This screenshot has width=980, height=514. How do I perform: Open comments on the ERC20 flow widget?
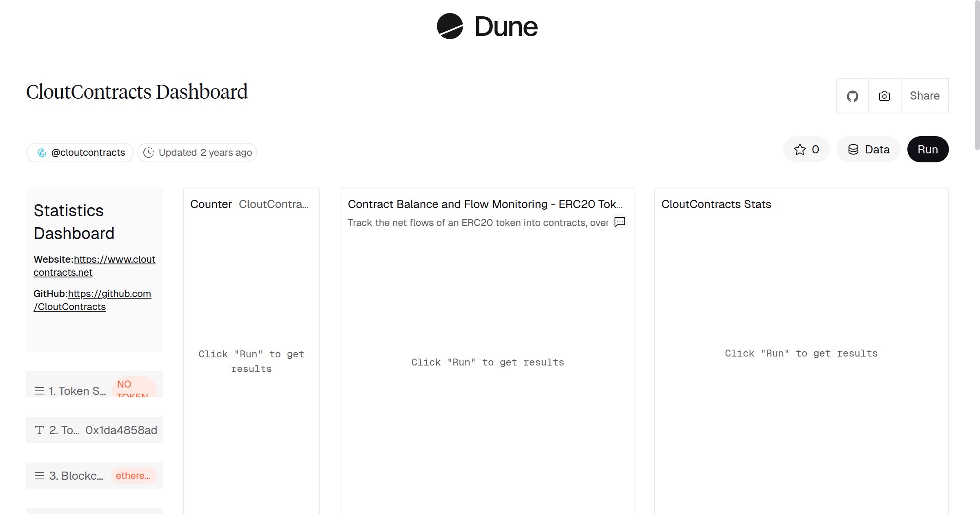pyautogui.click(x=619, y=222)
